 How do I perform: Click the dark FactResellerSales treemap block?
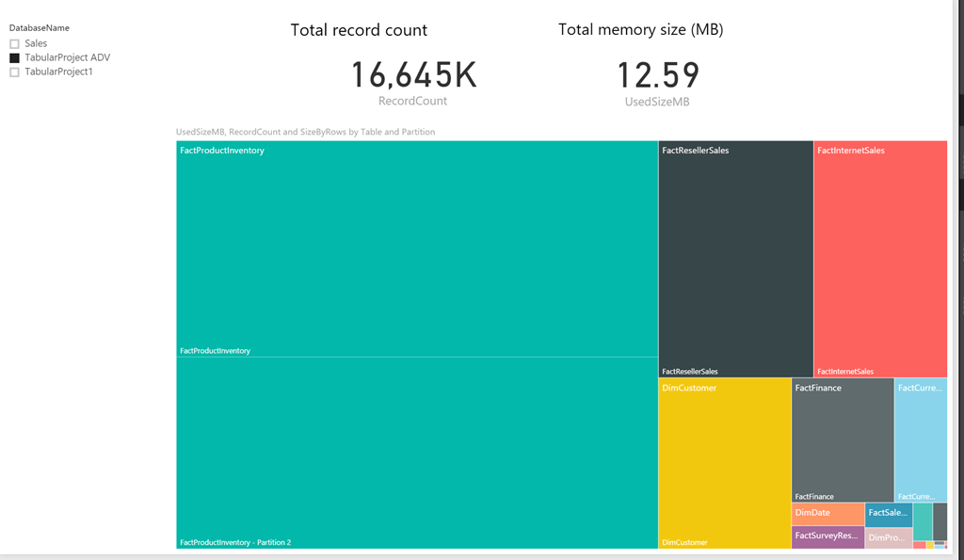click(x=736, y=259)
